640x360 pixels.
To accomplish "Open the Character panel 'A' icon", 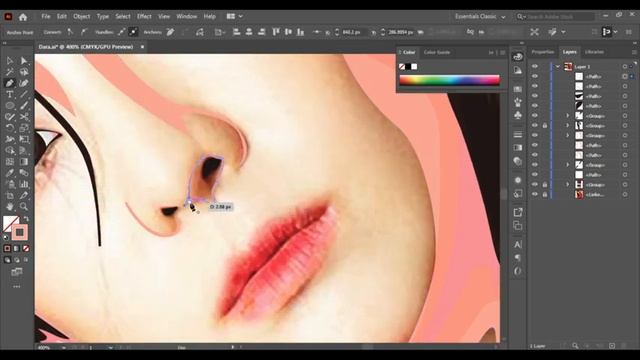I will [x=518, y=244].
